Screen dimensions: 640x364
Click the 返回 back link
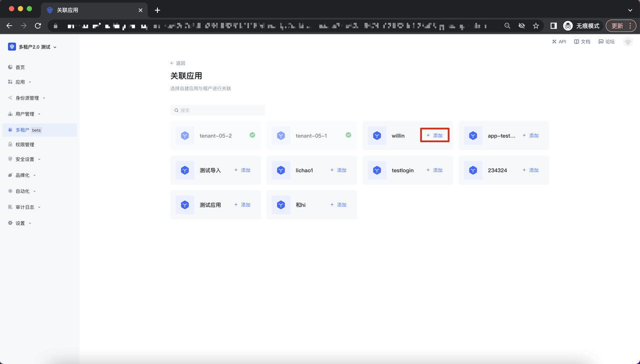point(178,63)
